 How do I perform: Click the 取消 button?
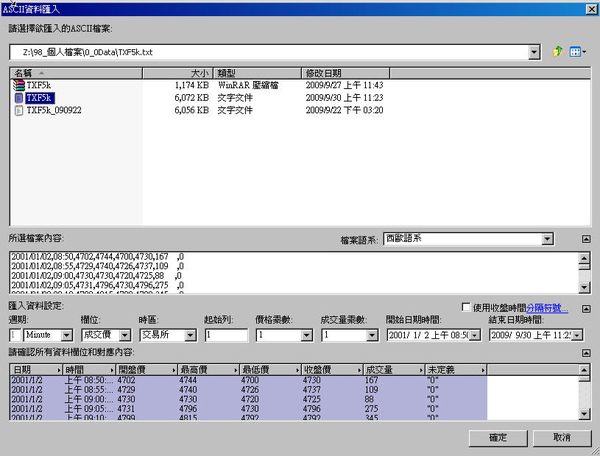coord(562,438)
